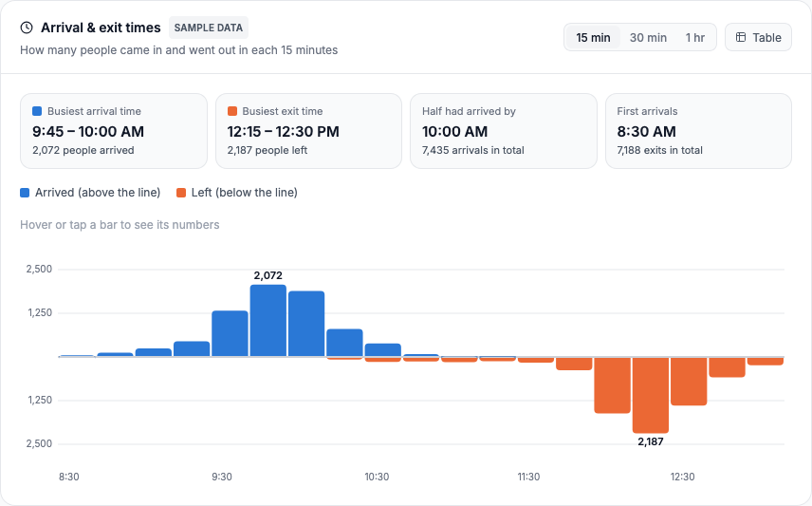The width and height of the screenshot is (812, 506).
Task: Click the SAMPLE DATA badge
Action: coord(208,28)
